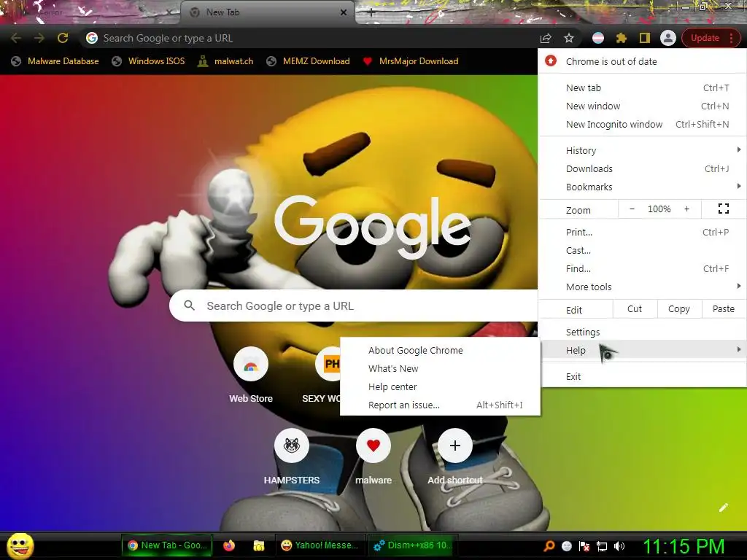Screen dimensions: 747x560
Task: Switch to Dism++x86 taskbar item
Action: 413,545
